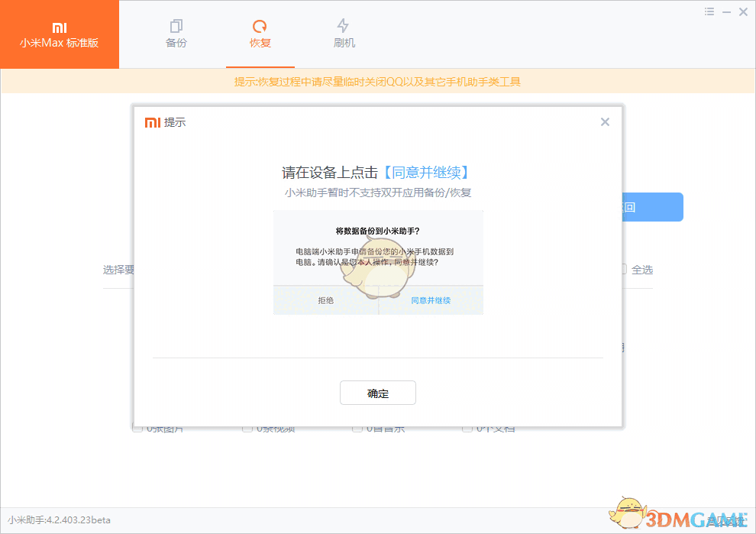This screenshot has height=534, width=756.
Task: Close the 提示 dialog with its X
Action: point(605,121)
